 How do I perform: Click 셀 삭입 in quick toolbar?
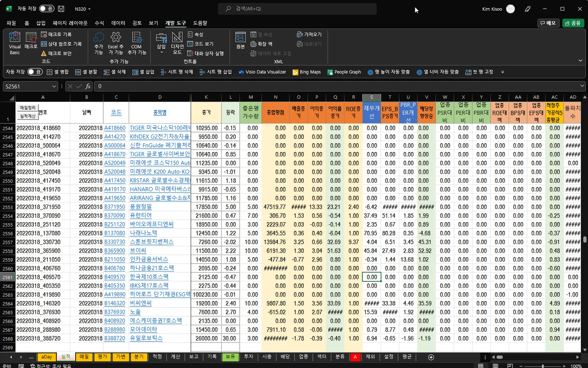[x=143, y=72]
